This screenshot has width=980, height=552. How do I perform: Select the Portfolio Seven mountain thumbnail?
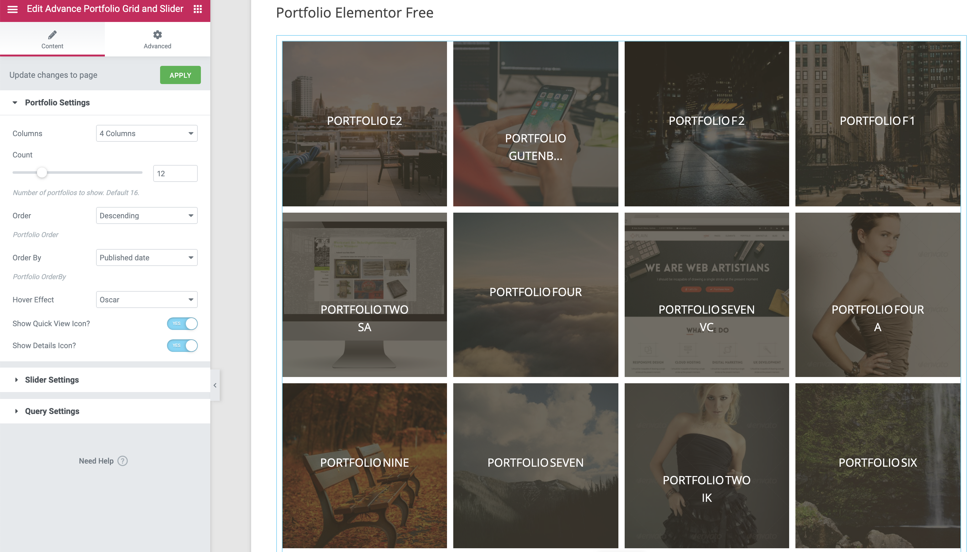click(536, 466)
